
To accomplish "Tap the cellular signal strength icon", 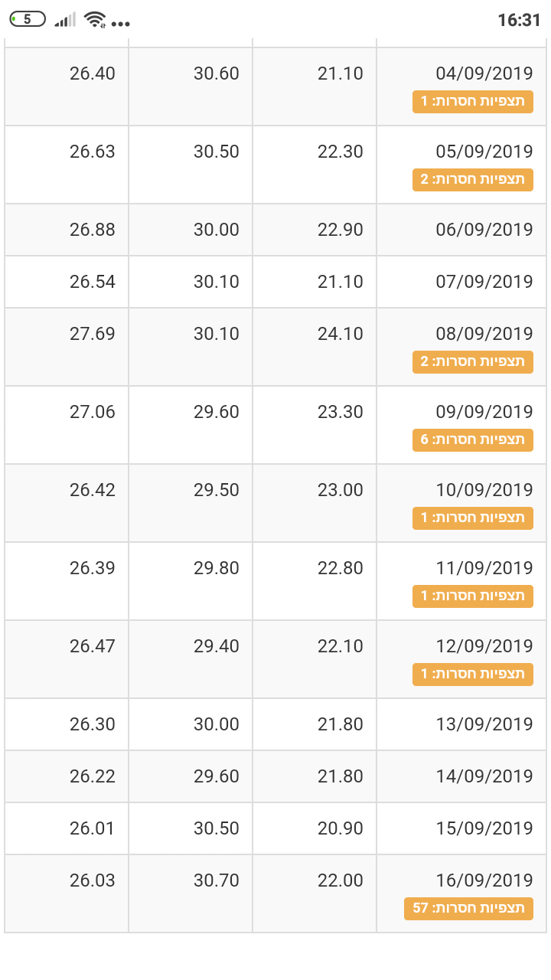I will (65, 20).
